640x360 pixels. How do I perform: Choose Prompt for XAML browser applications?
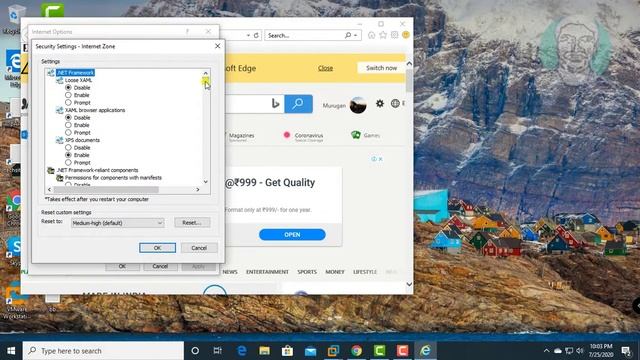pos(68,133)
